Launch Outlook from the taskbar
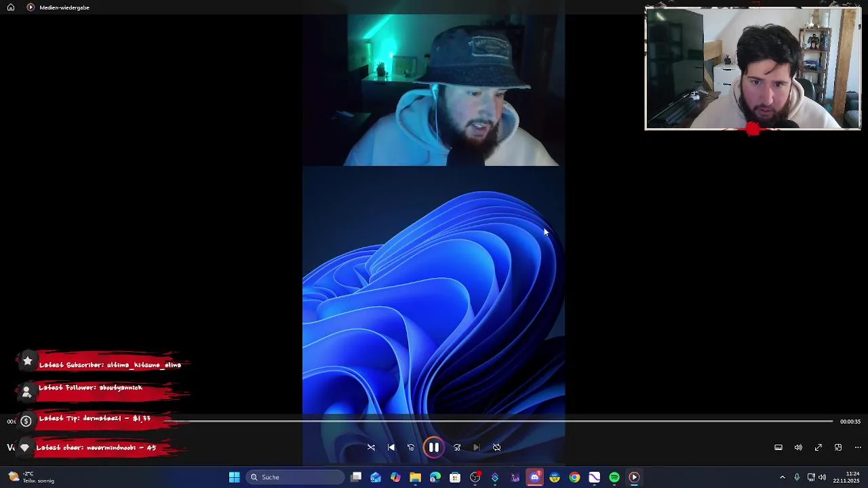Viewport: 868px width, 488px height. coord(376,477)
